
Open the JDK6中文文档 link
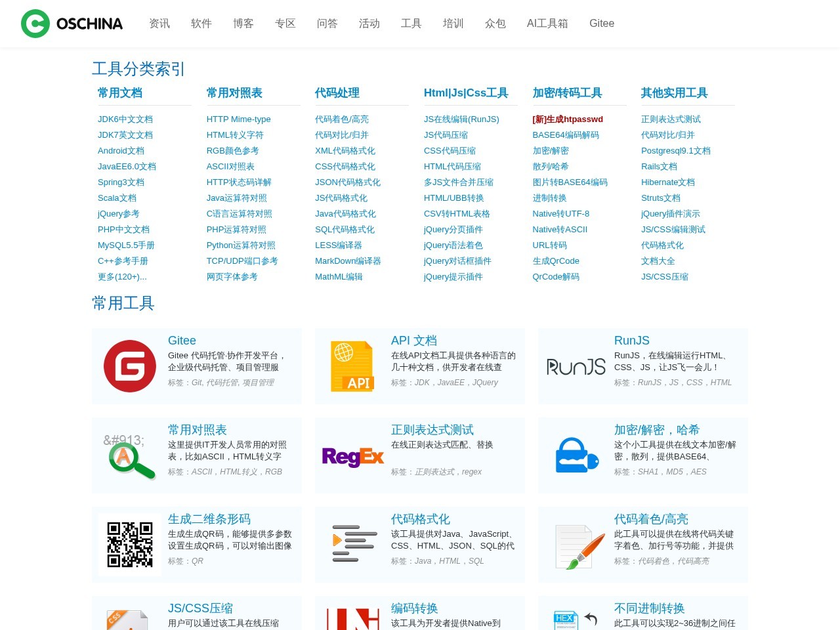[125, 119]
